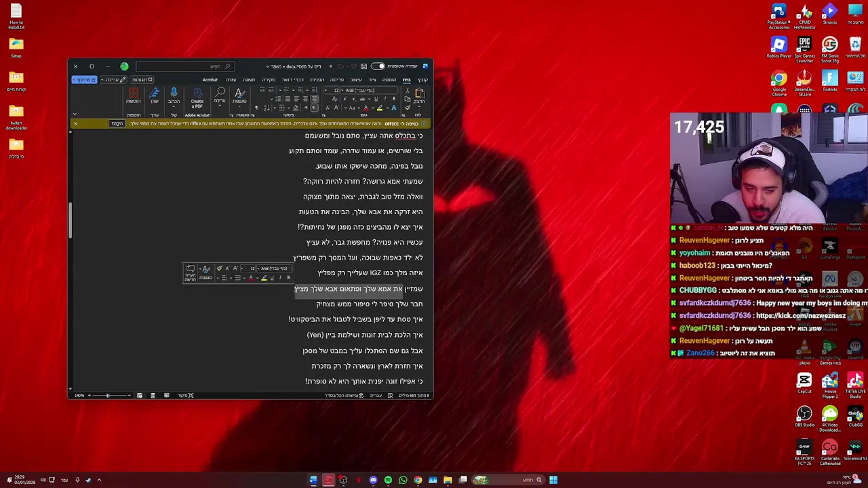Screen dimensions: 868x488
Task: Click the green account avatar circle
Action: (x=124, y=66)
